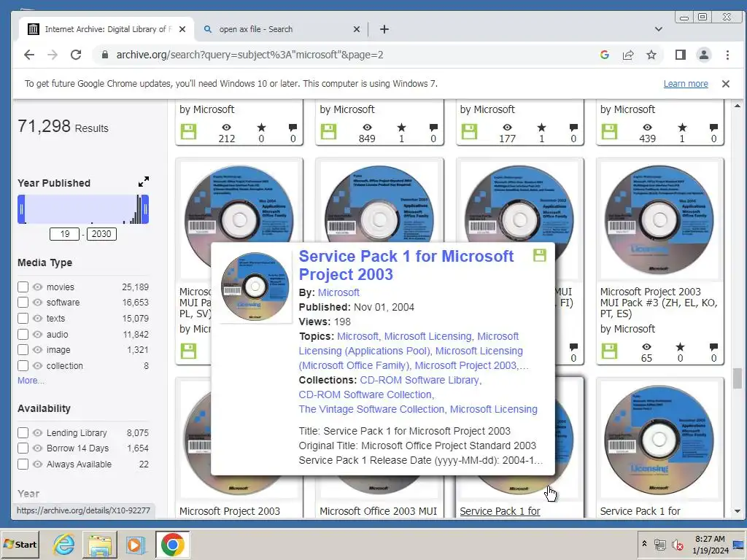Screen dimensions: 747x560
Task: Switch to 'open ax file - Search' tab
Action: (x=281, y=29)
